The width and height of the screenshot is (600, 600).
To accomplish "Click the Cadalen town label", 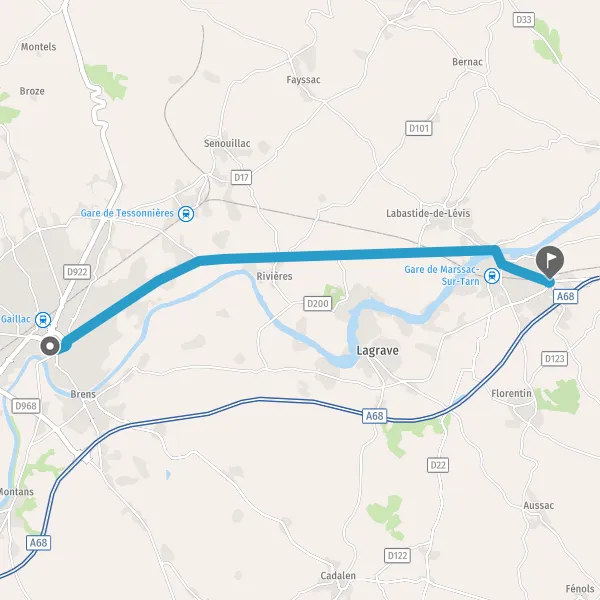I will pos(338,576).
